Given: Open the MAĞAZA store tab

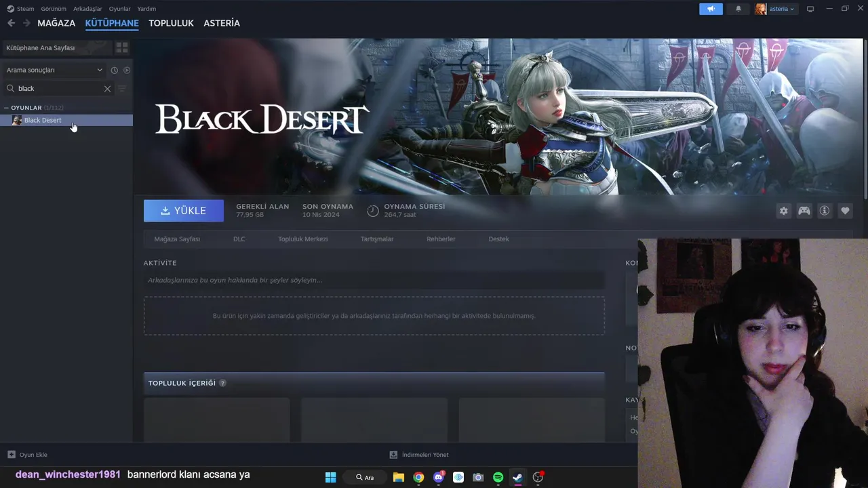Looking at the screenshot, I should (56, 23).
